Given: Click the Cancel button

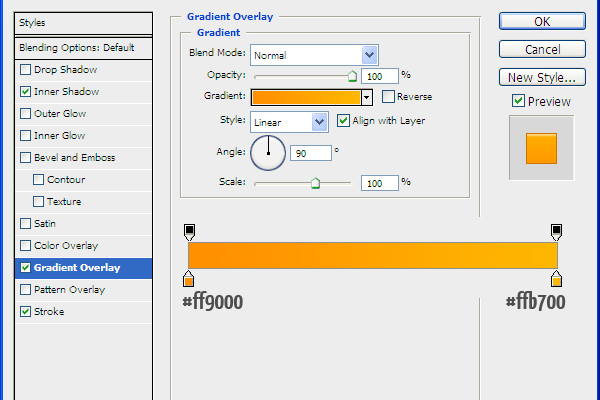Looking at the screenshot, I should [x=542, y=49].
